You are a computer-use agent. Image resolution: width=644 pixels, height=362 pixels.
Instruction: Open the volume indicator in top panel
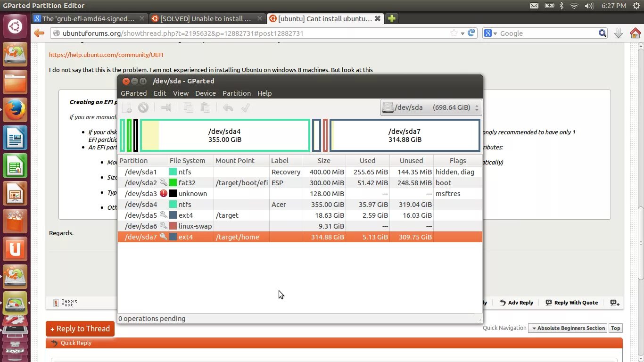pyautogui.click(x=589, y=6)
